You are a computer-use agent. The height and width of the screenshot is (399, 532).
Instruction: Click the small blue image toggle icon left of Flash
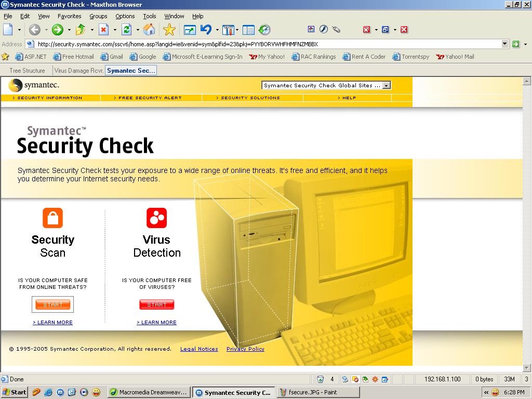pyautogui.click(x=311, y=30)
